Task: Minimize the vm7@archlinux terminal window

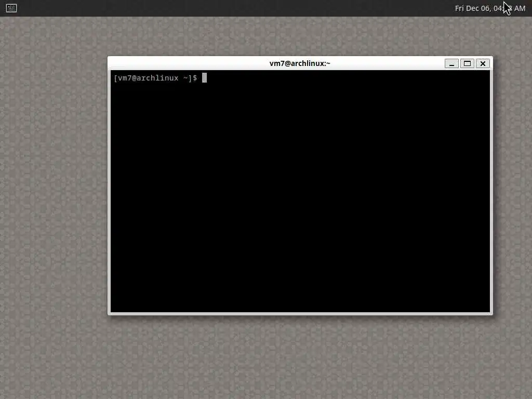Action: (x=451, y=63)
